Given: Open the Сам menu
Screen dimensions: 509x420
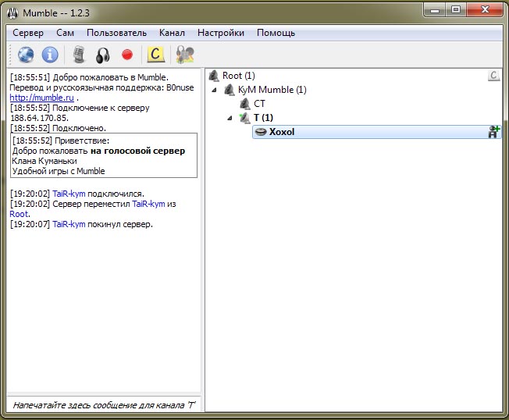Looking at the screenshot, I should click(x=65, y=33).
